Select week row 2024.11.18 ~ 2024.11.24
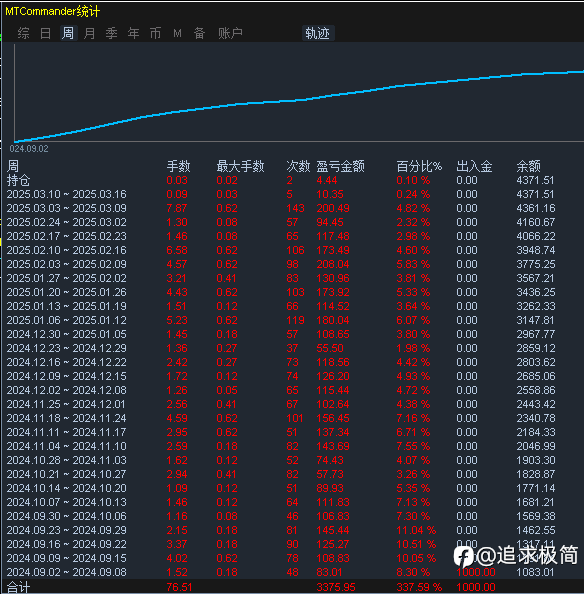 (292, 419)
